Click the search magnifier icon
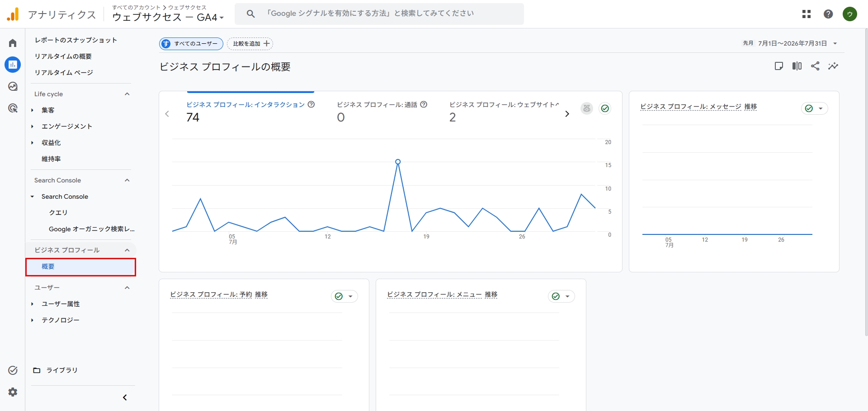This screenshot has height=411, width=868. tap(250, 14)
